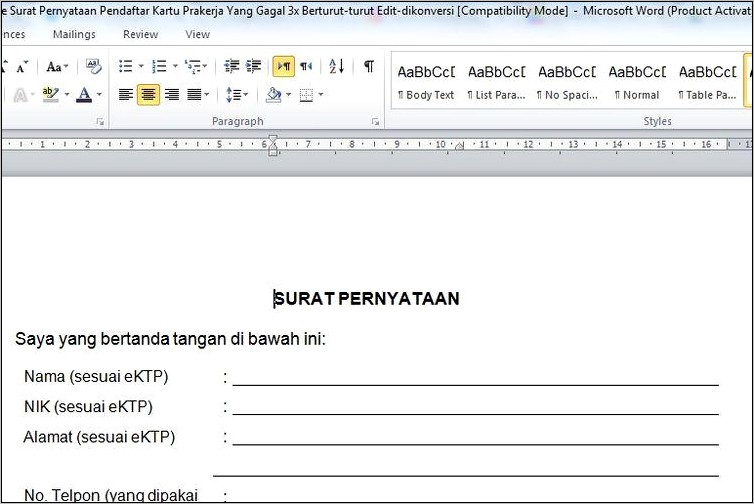Screen dimensions: 754x504
Task: Click the Sort A-Z icon
Action: click(337, 66)
